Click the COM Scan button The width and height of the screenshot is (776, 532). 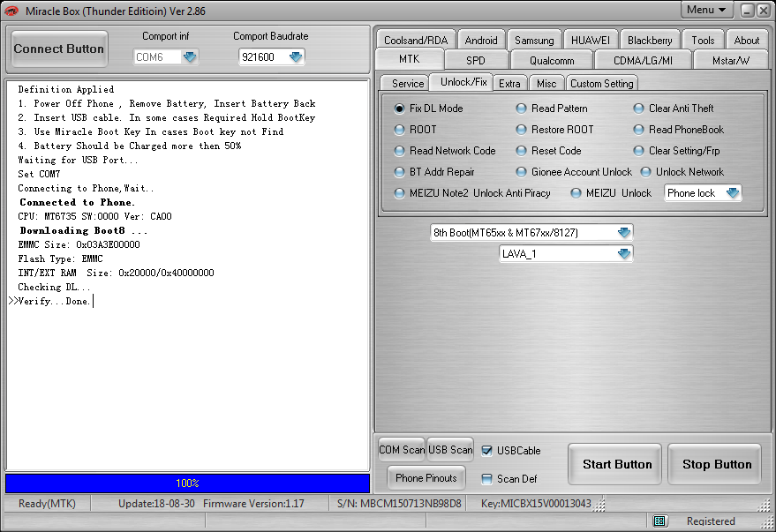pos(402,449)
